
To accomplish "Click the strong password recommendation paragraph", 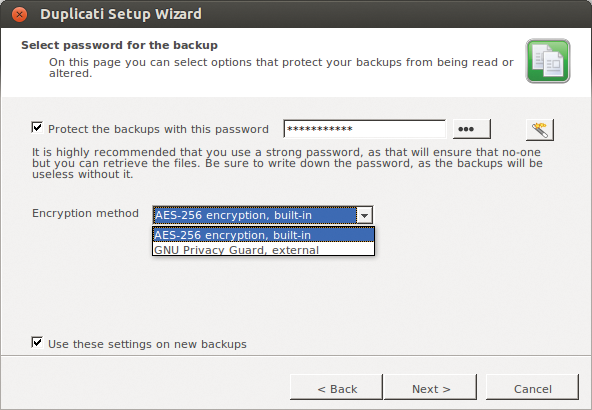I will [x=287, y=163].
